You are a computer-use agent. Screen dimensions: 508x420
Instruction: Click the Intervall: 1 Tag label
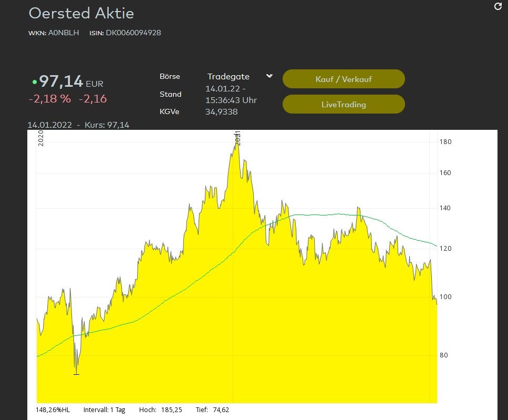click(105, 410)
